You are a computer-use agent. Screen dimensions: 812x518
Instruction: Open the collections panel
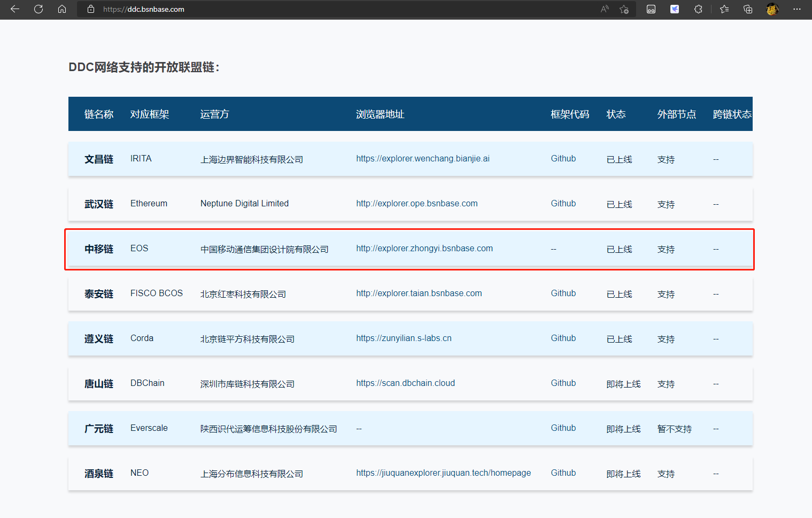pos(748,9)
